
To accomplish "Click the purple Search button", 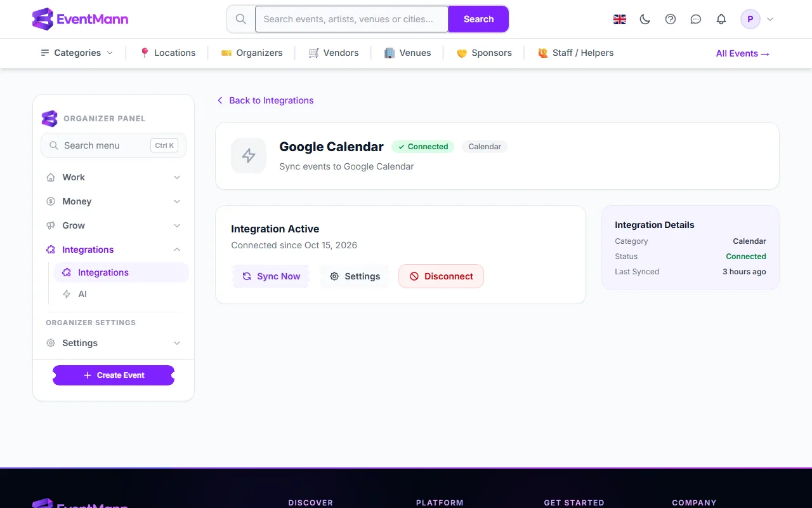I will 478,19.
